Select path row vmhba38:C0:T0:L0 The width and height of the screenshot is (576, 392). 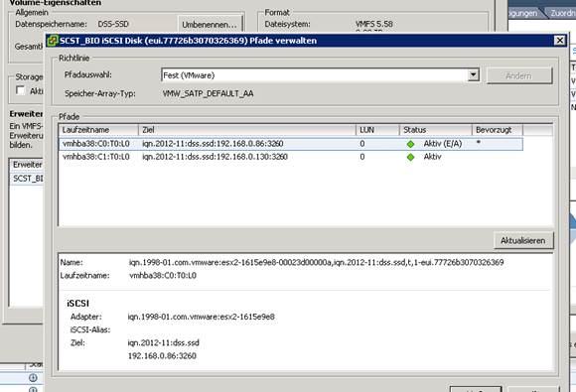291,144
